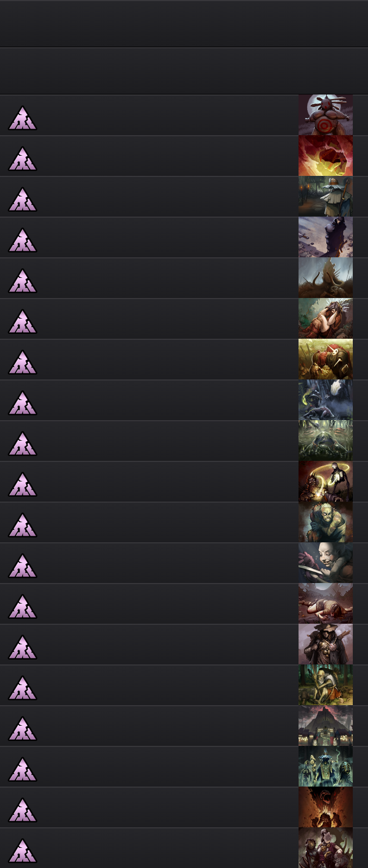Click the pink triangle in the giant swamp turtle row
This screenshot has height=868, width=368.
click(x=23, y=443)
